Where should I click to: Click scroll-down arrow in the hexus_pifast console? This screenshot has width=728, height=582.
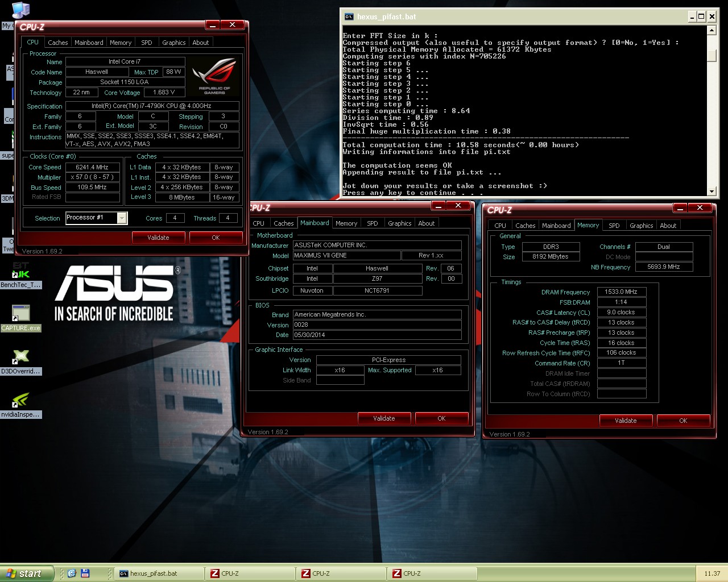point(712,192)
